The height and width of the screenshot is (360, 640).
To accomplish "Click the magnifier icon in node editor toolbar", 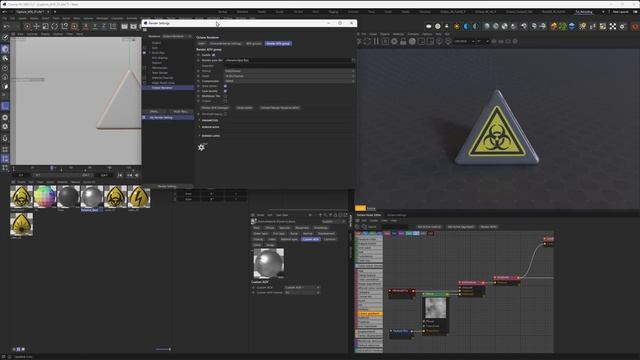I will point(364,227).
